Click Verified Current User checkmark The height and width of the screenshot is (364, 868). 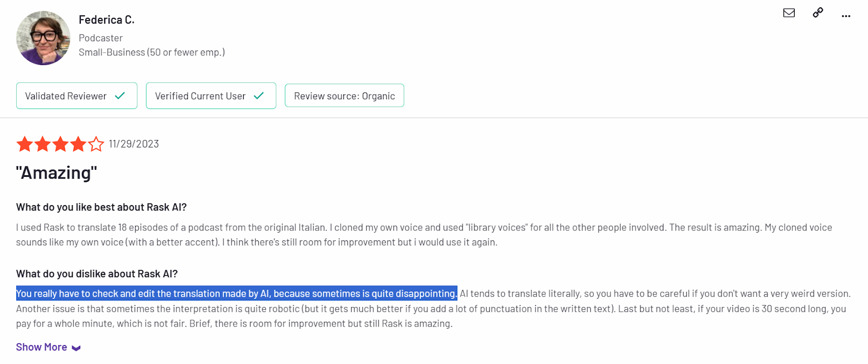tap(259, 95)
